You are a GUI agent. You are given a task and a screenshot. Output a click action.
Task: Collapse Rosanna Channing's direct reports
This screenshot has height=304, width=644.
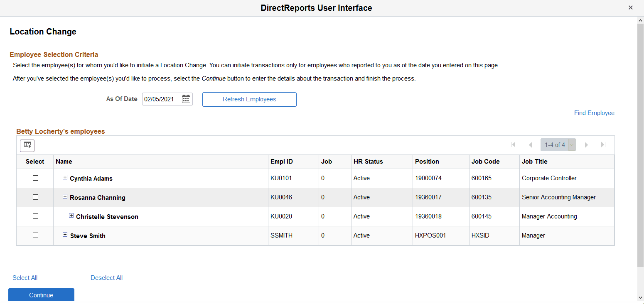point(65,196)
